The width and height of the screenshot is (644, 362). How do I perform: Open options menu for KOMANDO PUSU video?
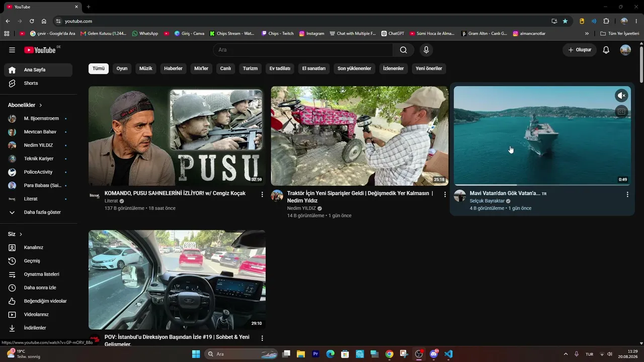(x=262, y=194)
